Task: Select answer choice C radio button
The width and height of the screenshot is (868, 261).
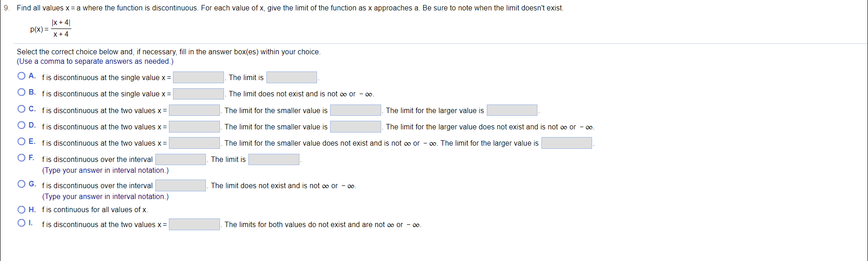Action: [22, 109]
